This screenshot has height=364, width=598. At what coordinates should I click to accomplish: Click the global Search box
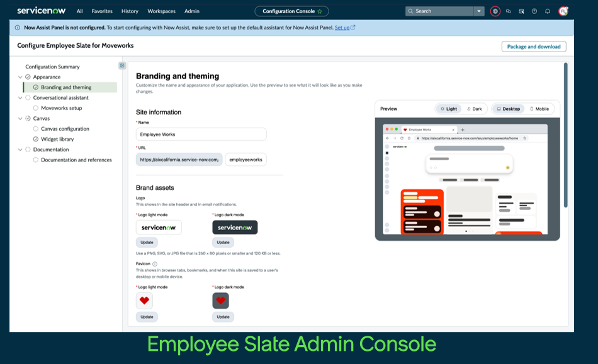[x=439, y=11]
